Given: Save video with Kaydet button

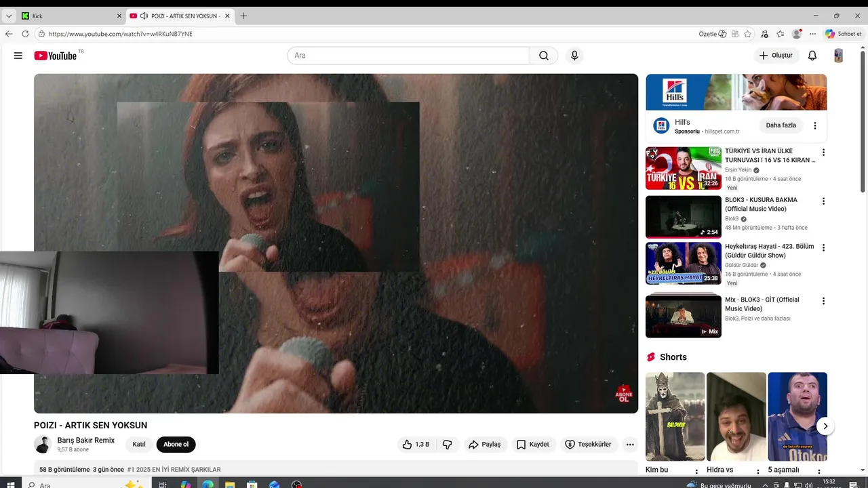Looking at the screenshot, I should pyautogui.click(x=533, y=445).
